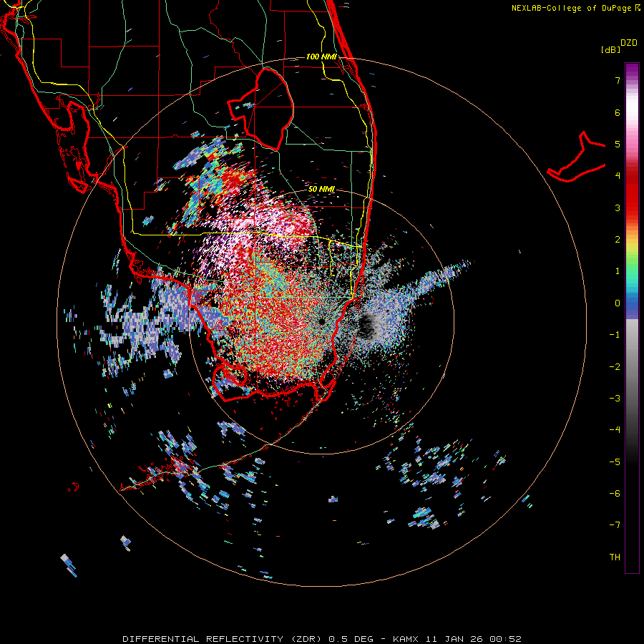Click the [dB] unit label
Screen dimensions: 644x644
(x=610, y=49)
